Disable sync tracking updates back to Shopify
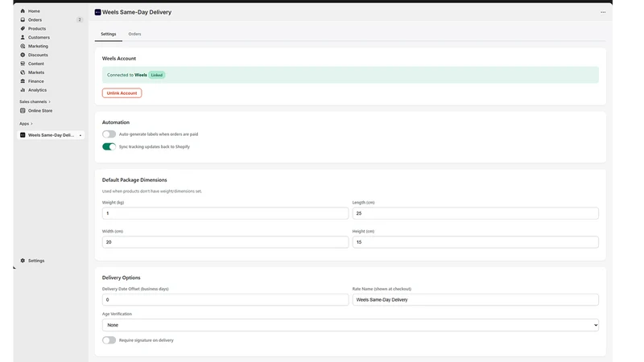Screen dimensions: 644x362 click(109, 146)
